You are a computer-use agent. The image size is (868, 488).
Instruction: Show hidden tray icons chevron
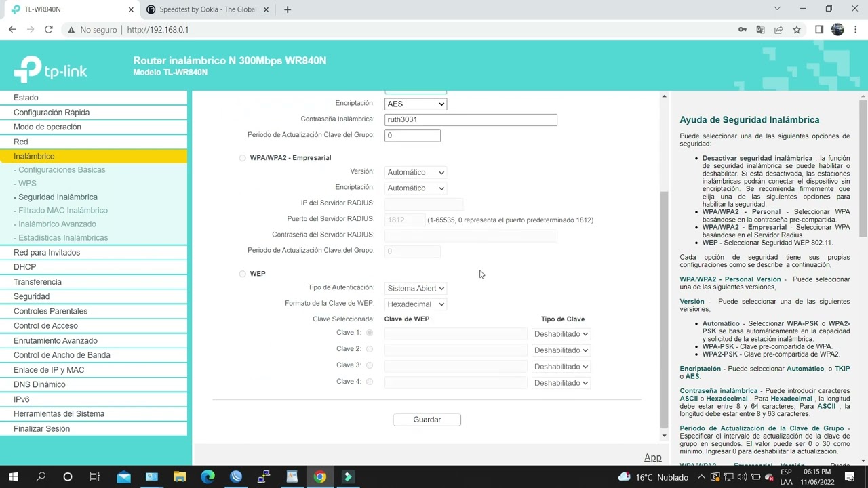coord(703,476)
